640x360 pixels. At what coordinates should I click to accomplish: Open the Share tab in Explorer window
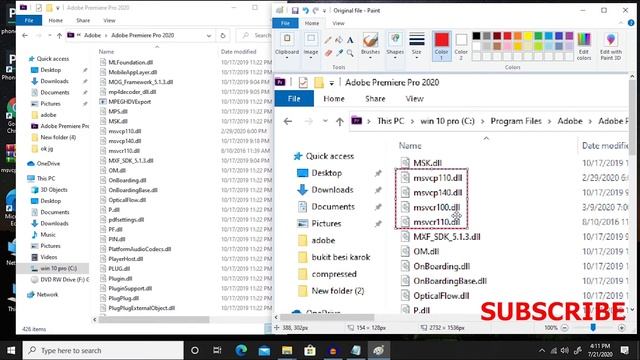tap(83, 20)
